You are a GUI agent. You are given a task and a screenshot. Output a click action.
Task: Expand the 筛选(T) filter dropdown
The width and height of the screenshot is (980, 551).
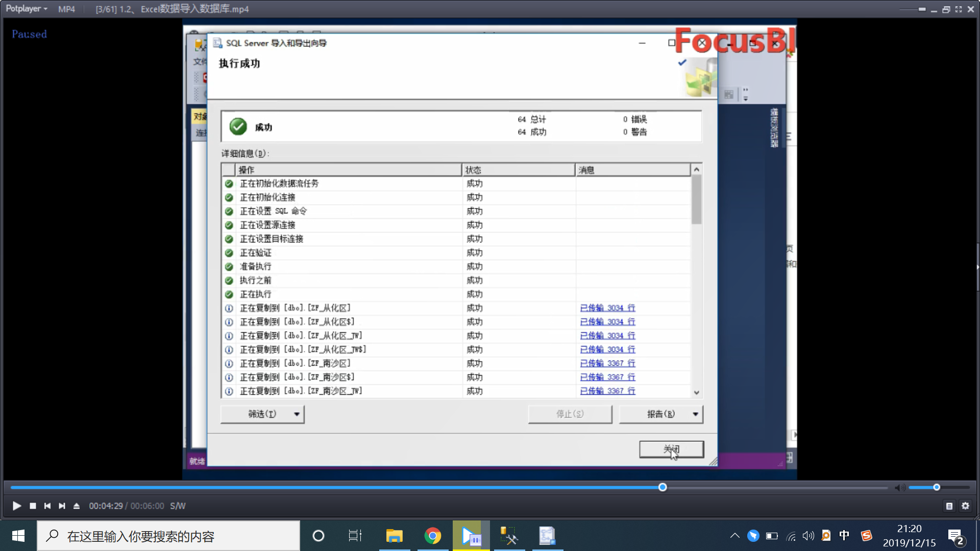point(297,414)
